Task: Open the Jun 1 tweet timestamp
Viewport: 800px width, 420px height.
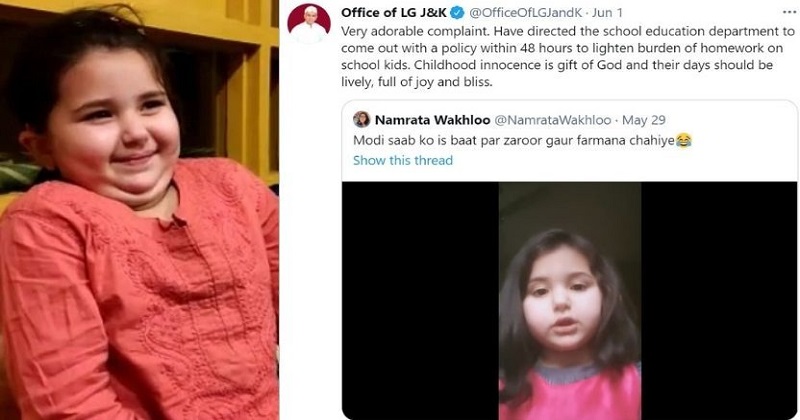Action: (x=607, y=13)
